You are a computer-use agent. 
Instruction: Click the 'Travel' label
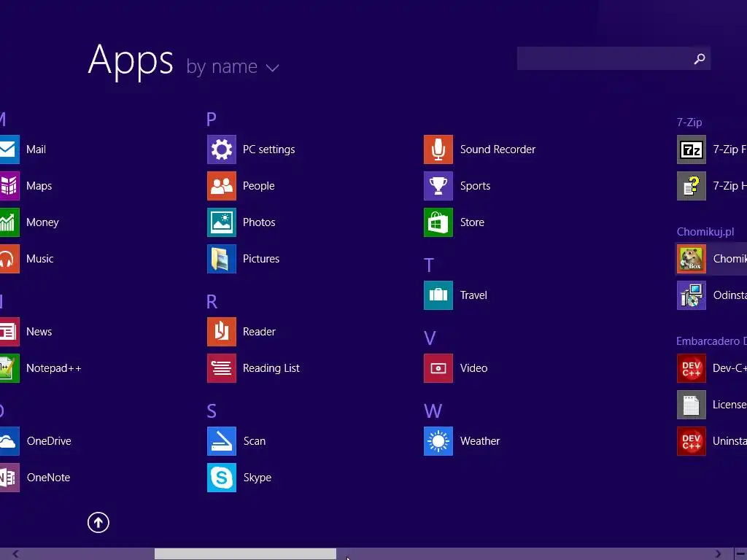pos(473,295)
